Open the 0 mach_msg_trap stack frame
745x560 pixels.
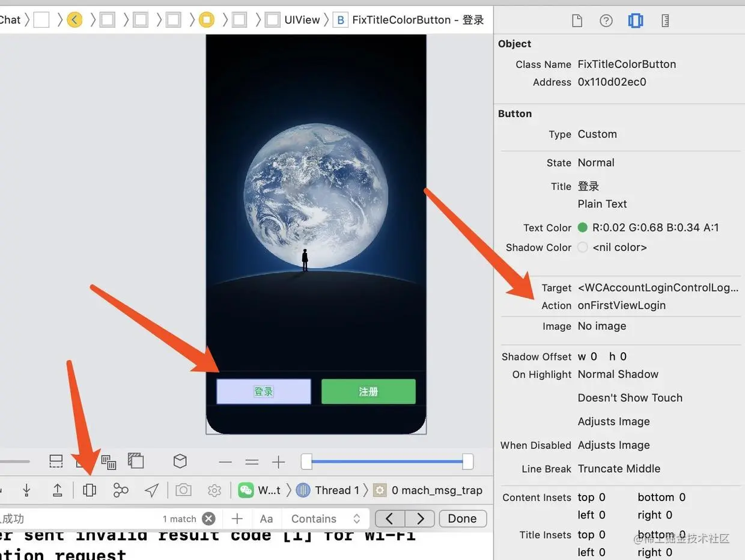[428, 490]
